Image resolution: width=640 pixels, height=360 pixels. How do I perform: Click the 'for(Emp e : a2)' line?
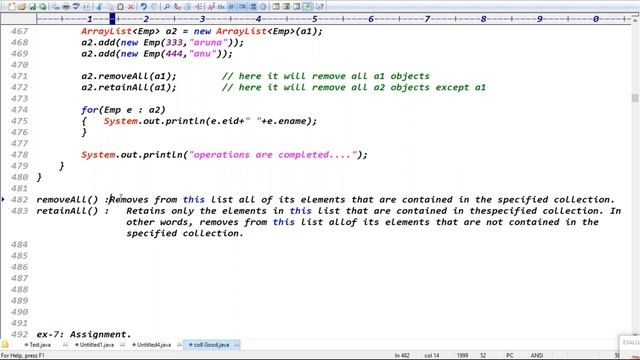pyautogui.click(x=123, y=110)
